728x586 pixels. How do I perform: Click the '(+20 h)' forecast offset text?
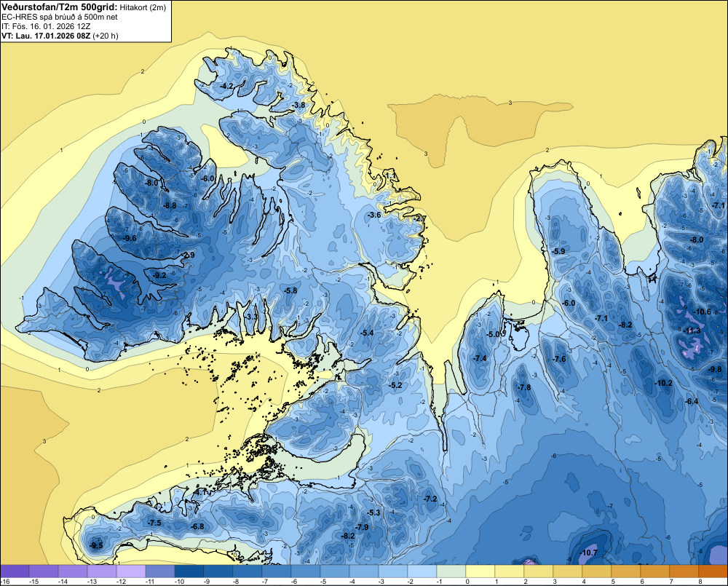click(x=106, y=36)
